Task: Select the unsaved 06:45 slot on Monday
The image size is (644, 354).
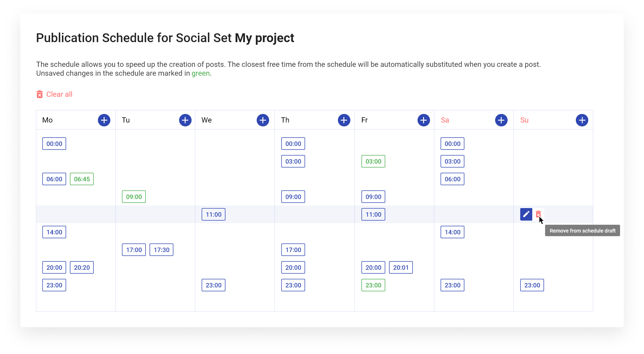Action: 82,179
